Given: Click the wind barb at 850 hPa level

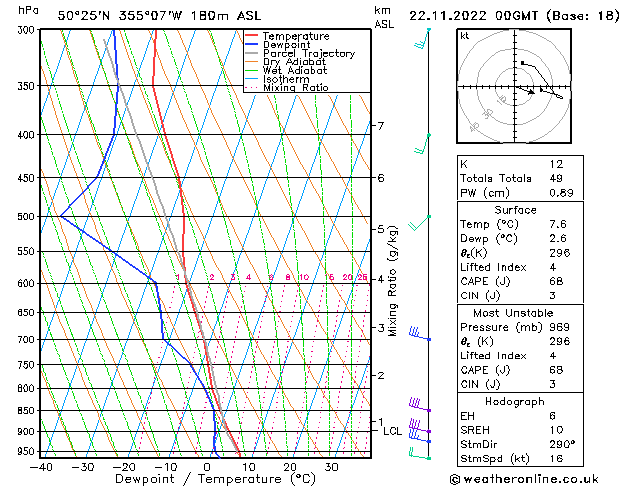Looking at the screenshot, I should point(418,404).
